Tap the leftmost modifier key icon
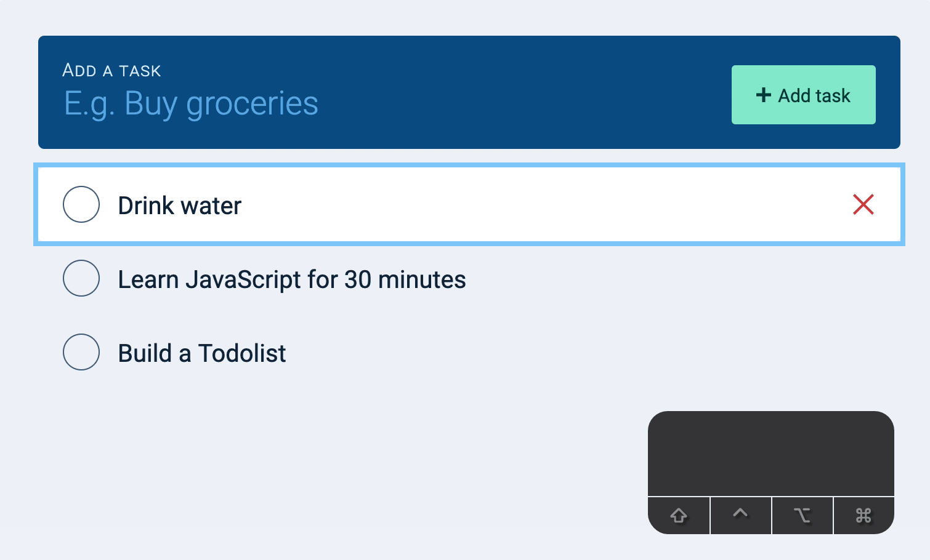 pos(679,516)
